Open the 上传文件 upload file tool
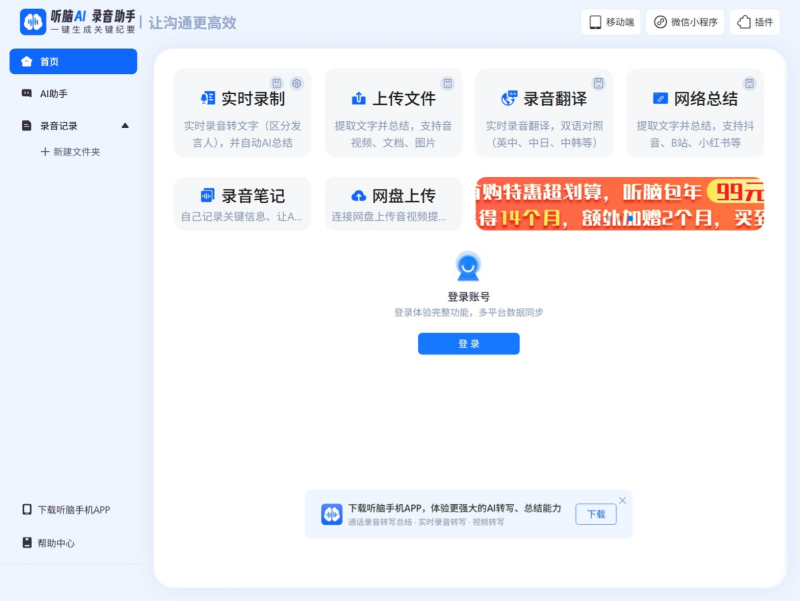This screenshot has width=800, height=601. click(x=392, y=112)
